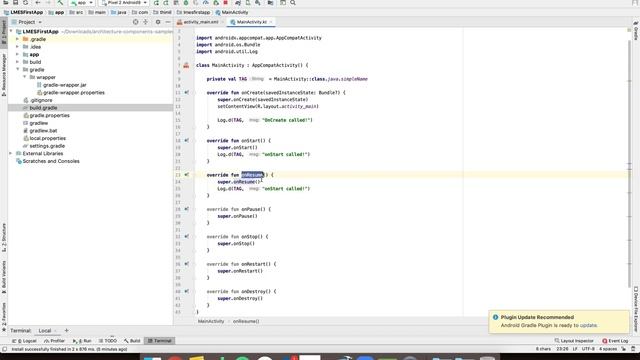Open the Profiler tool window
The image size is (640, 360).
click(x=54, y=341)
